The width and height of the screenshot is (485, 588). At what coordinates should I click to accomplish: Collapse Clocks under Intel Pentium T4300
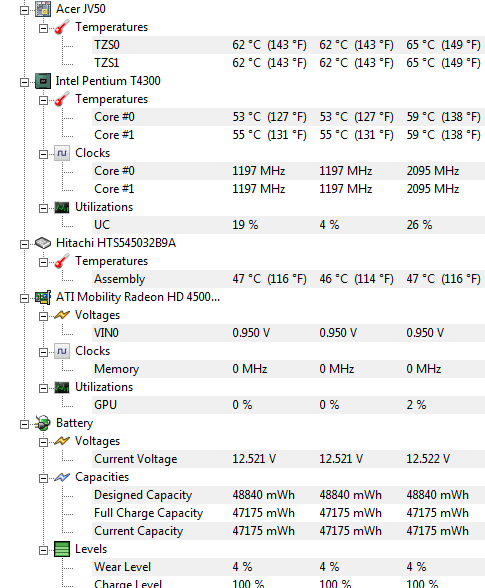coord(44,154)
